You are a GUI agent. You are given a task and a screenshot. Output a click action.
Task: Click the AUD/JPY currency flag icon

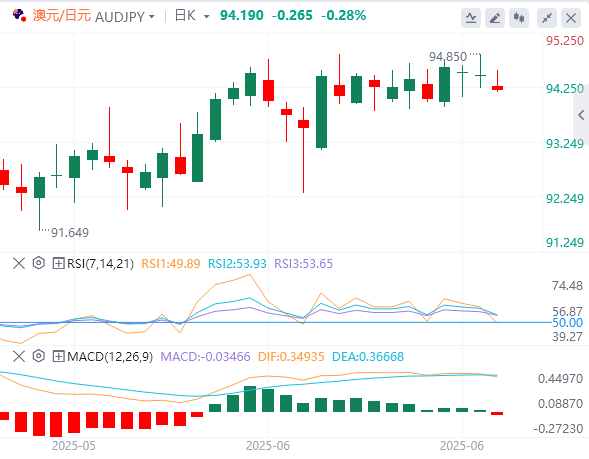(19, 15)
